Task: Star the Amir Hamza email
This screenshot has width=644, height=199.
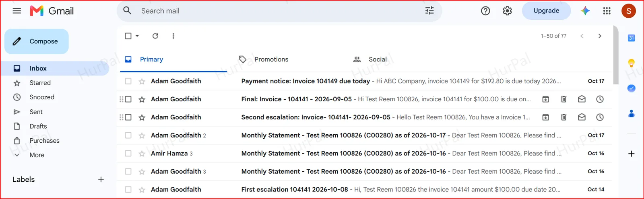Action: pos(142,154)
